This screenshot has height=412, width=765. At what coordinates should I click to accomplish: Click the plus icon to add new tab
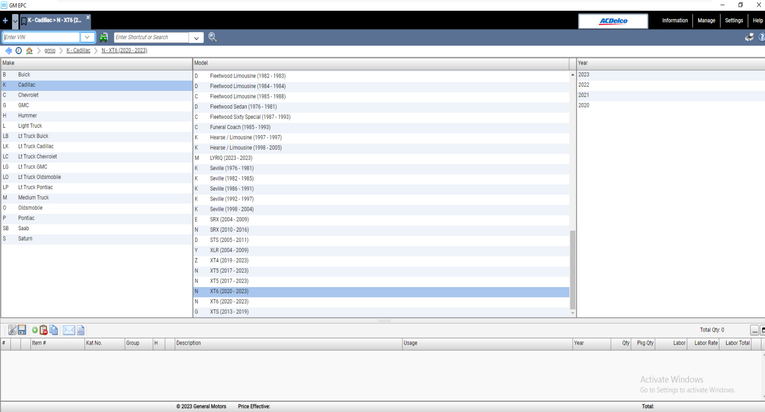pos(5,20)
